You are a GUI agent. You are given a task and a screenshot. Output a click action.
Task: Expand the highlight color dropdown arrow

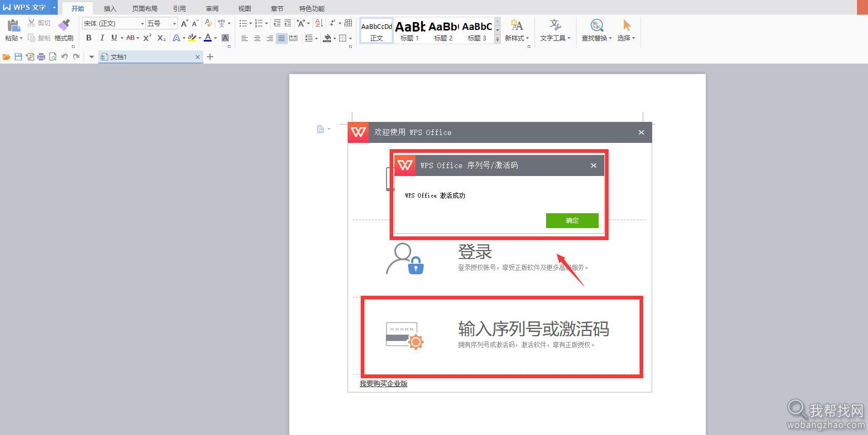[x=200, y=38]
